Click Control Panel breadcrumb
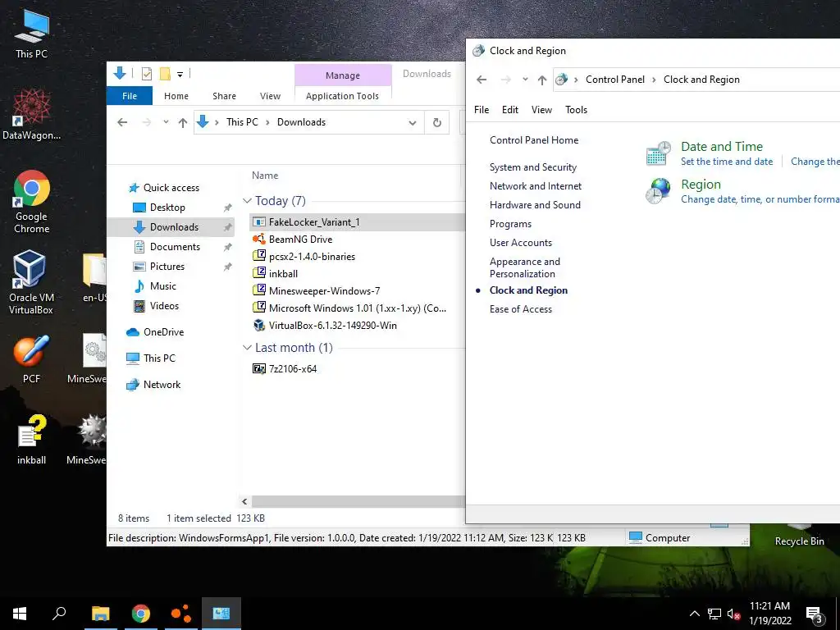The width and height of the screenshot is (840, 630). click(615, 80)
